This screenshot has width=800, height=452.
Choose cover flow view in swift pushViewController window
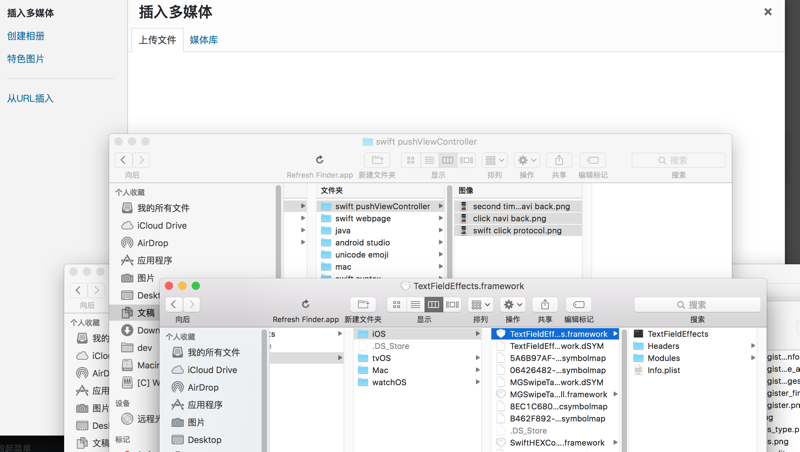[466, 160]
